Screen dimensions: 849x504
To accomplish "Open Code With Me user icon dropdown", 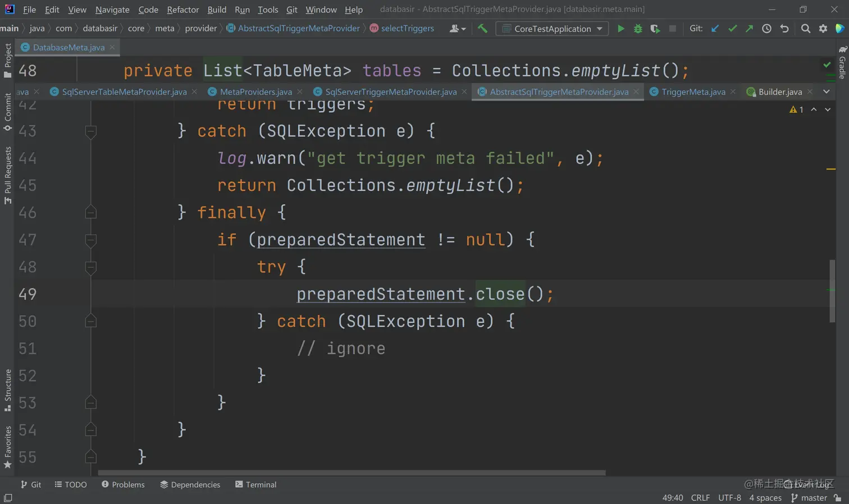I will 458,29.
